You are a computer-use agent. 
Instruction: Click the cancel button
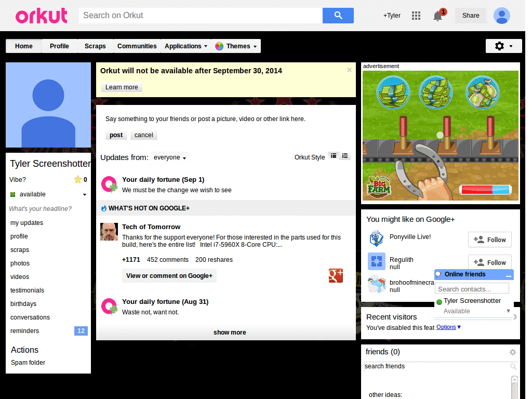[144, 135]
